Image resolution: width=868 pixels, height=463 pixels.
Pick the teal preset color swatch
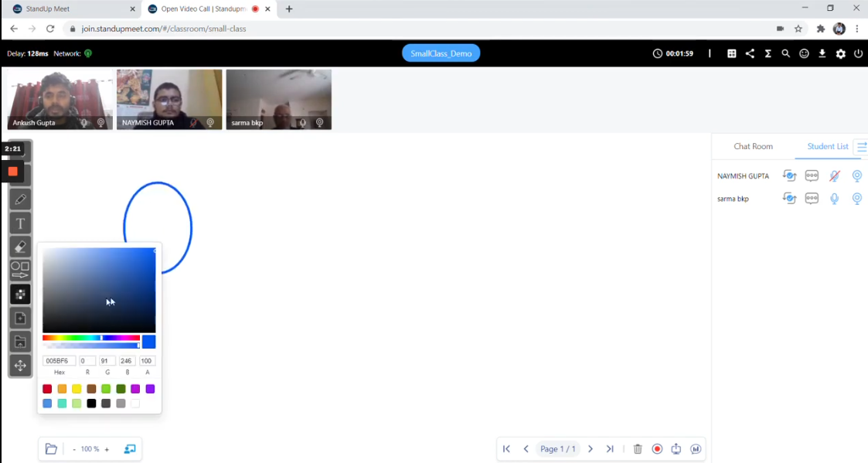[x=62, y=403]
